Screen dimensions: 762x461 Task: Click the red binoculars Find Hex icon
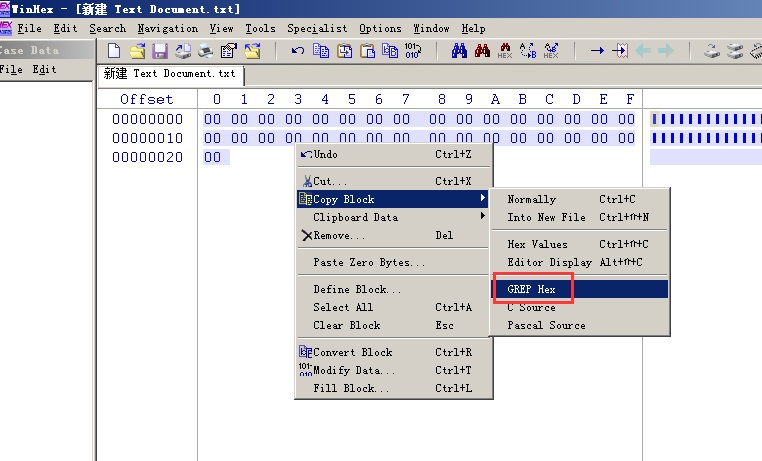coord(482,51)
